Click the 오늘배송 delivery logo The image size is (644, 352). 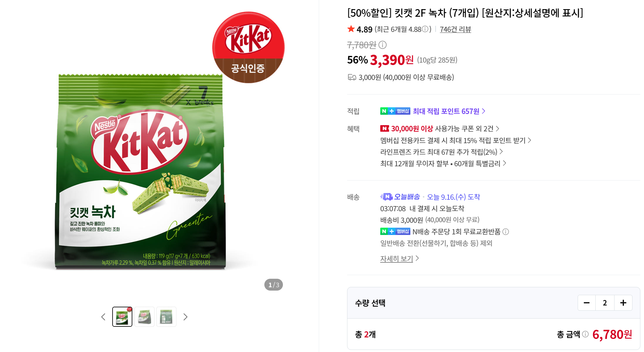coord(400,197)
